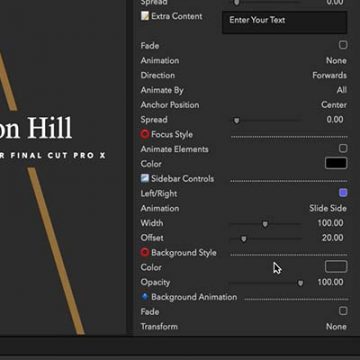Open the Direction dropdown showing Forwards

pyautogui.click(x=329, y=75)
